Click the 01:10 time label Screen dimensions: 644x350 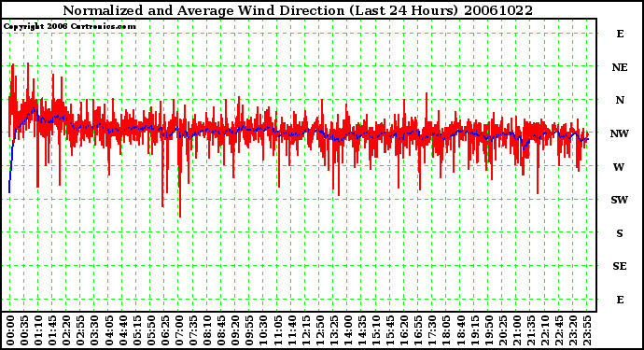coord(38,330)
